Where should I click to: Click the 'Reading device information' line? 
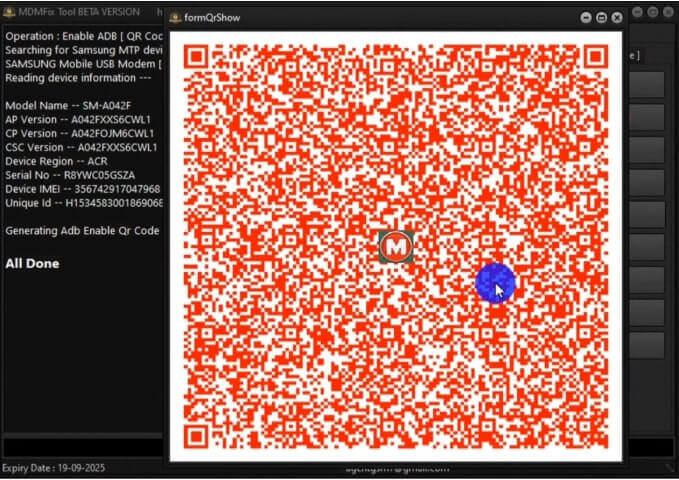[x=78, y=78]
